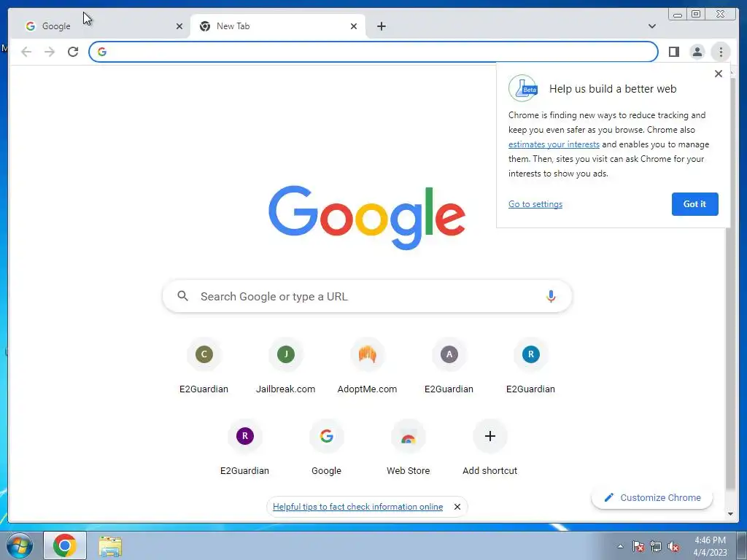This screenshot has height=560, width=747.
Task: Open the Web Store shortcut
Action: pyautogui.click(x=409, y=448)
